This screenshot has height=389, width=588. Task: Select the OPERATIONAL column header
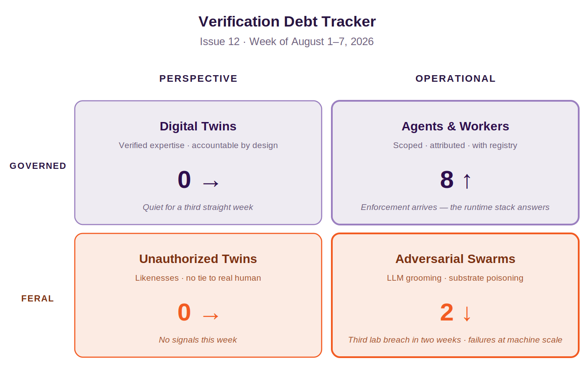[455, 79]
